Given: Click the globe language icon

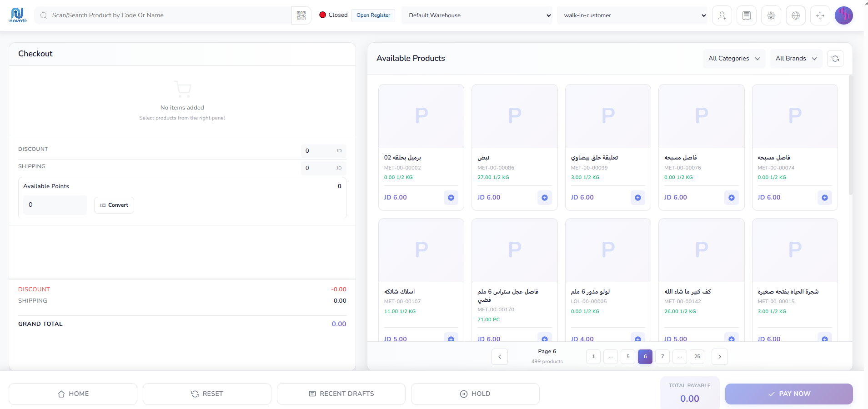Looking at the screenshot, I should (795, 15).
